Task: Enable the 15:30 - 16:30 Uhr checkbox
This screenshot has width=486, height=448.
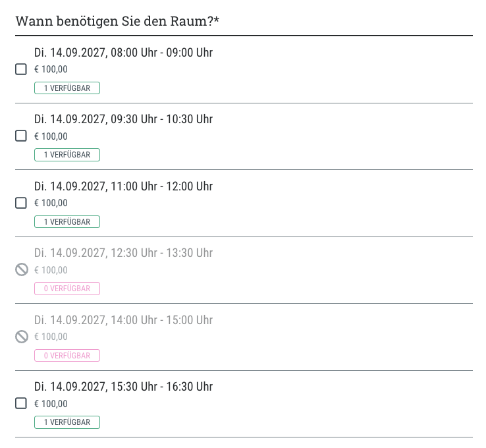Action: 21,403
